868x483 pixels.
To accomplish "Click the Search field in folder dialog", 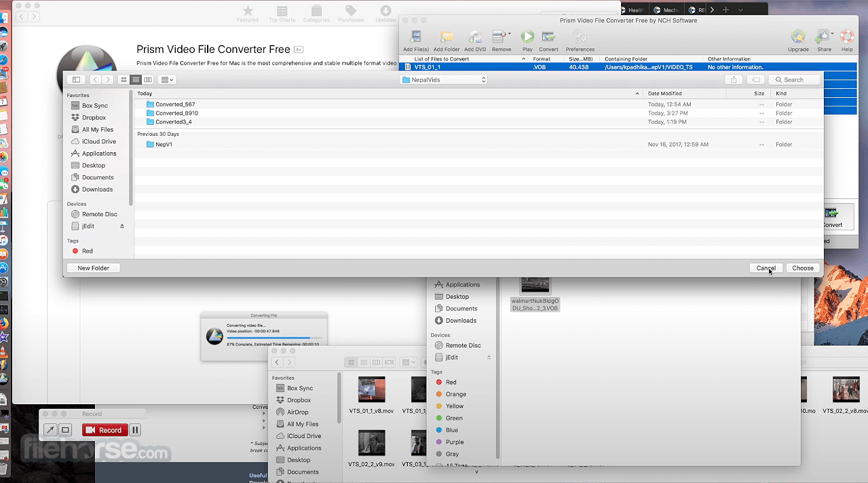I will pyautogui.click(x=794, y=79).
